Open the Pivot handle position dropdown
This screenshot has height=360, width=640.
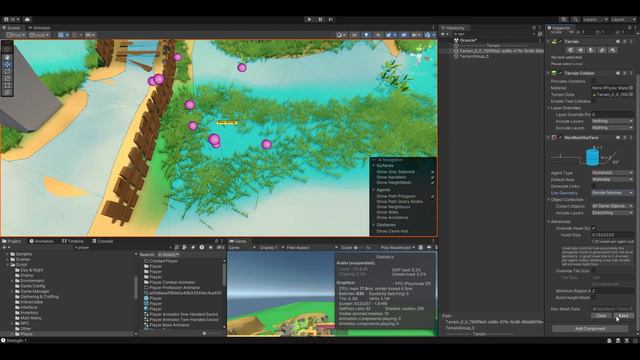coord(16,35)
